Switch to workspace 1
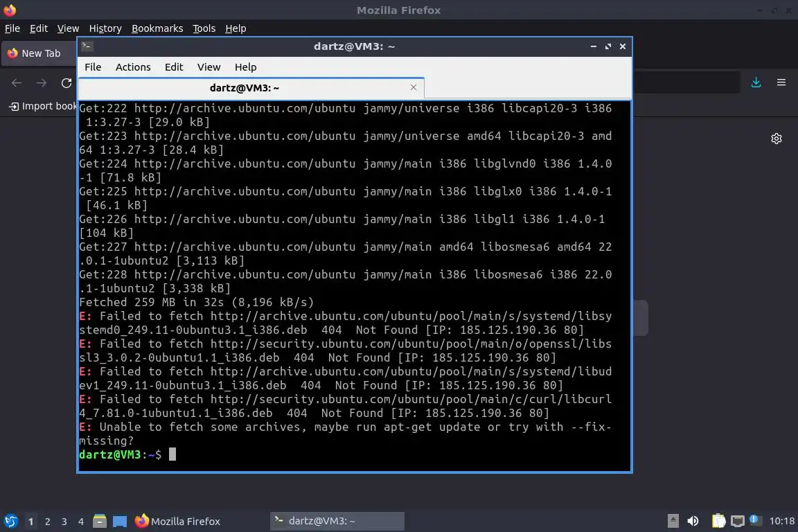798x532 pixels. click(31, 522)
